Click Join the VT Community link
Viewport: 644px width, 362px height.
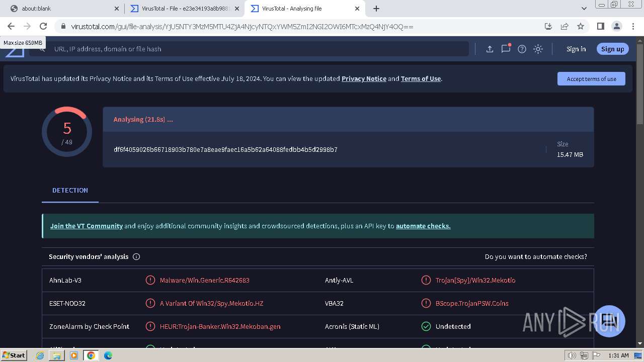87,226
